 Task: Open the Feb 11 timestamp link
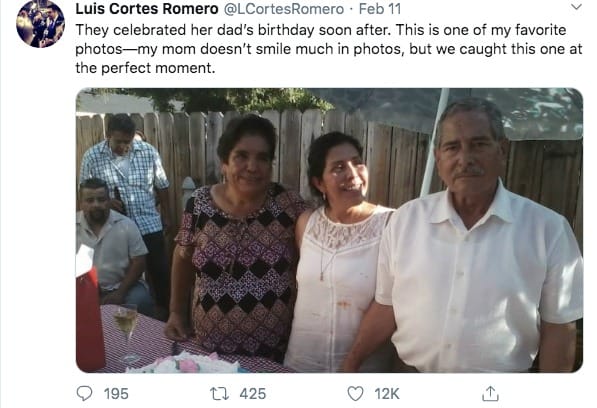[380, 9]
